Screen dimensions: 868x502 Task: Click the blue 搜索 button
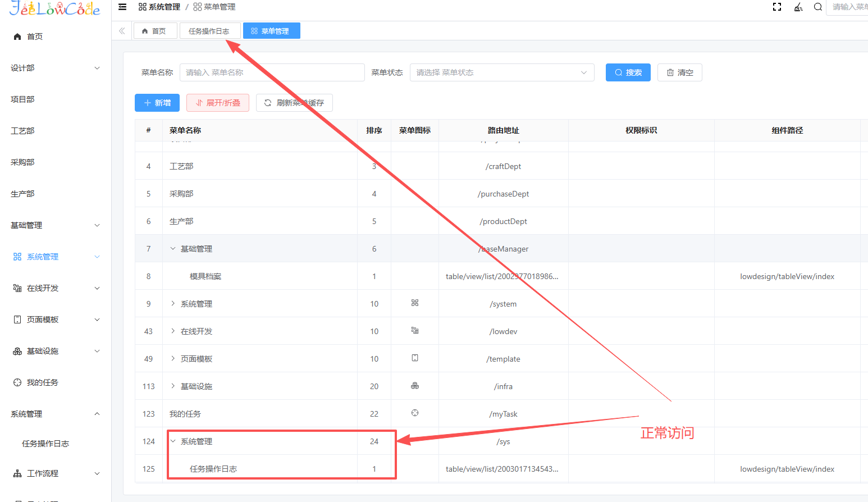coord(628,72)
